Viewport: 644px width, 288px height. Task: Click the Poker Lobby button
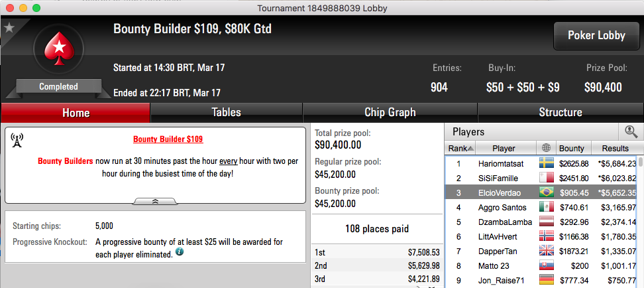(596, 36)
